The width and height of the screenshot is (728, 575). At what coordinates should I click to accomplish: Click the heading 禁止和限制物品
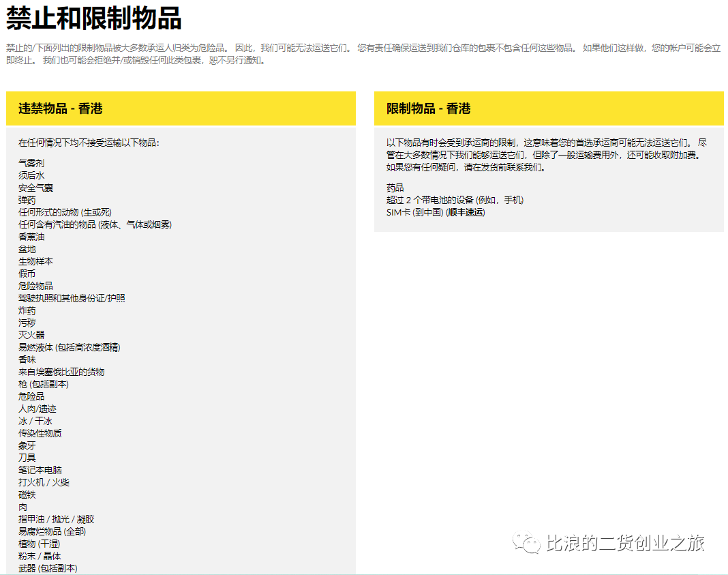pyautogui.click(x=93, y=18)
